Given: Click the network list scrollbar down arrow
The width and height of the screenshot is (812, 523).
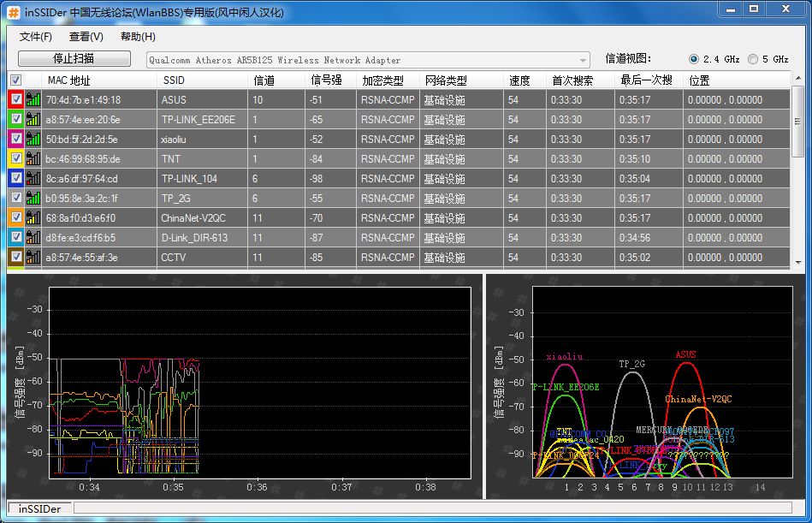Looking at the screenshot, I should pos(798,263).
